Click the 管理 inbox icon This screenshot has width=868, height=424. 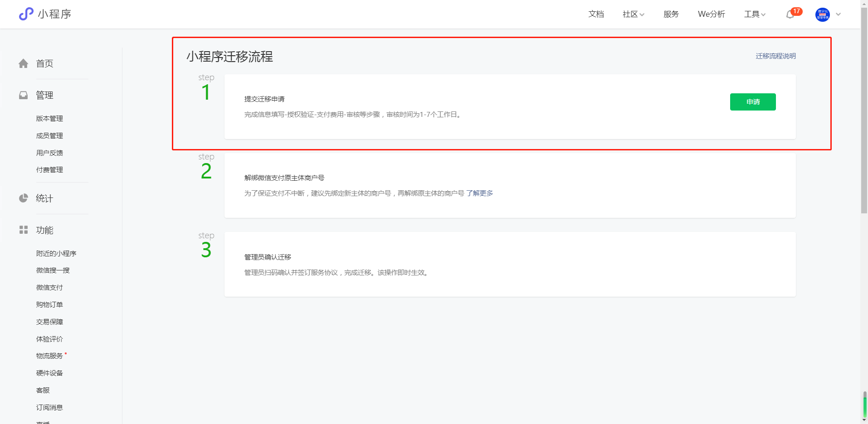coord(24,96)
